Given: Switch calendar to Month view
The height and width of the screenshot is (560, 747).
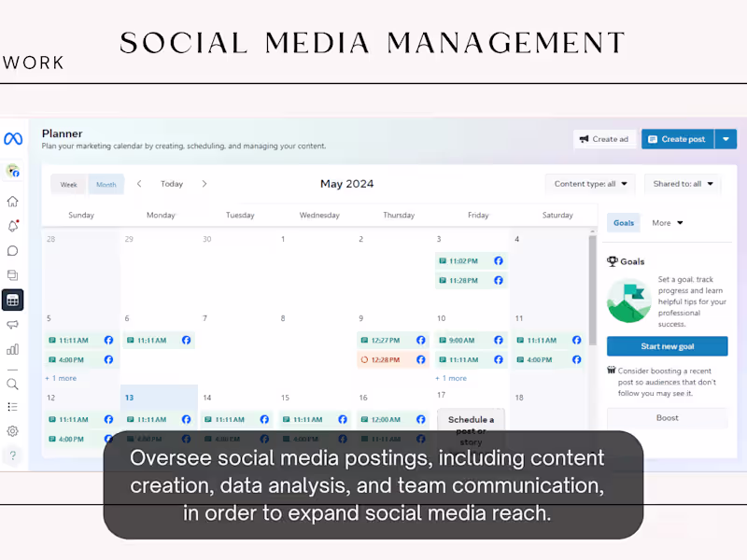Looking at the screenshot, I should click(x=106, y=184).
